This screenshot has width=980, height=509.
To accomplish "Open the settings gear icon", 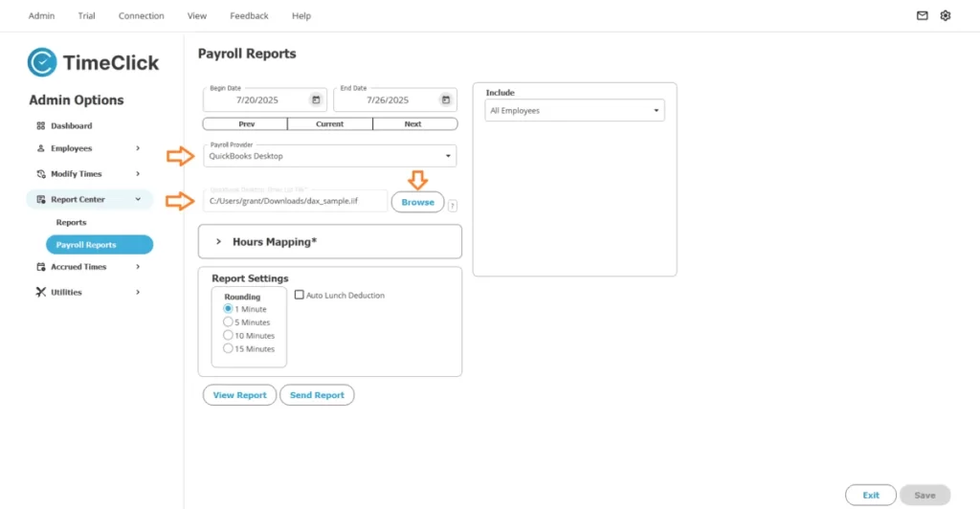I will [x=945, y=15].
